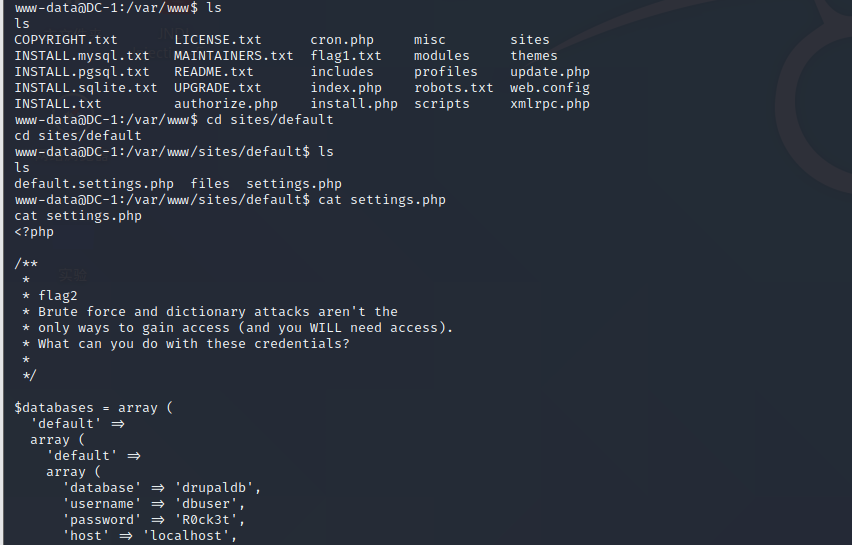Click the COPYRIGHT.txt filename

[65, 40]
